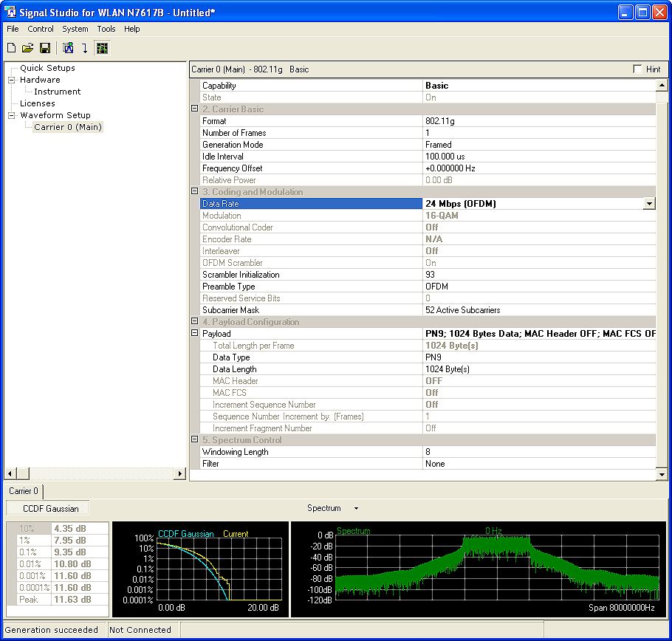Collapse the Coding and Modulation section
Screen dimensions: 672x641
(194, 192)
